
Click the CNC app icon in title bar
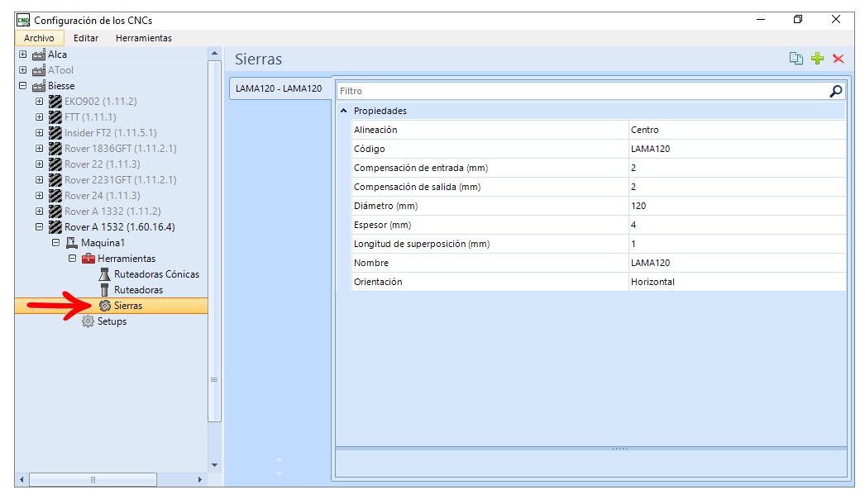[x=23, y=21]
